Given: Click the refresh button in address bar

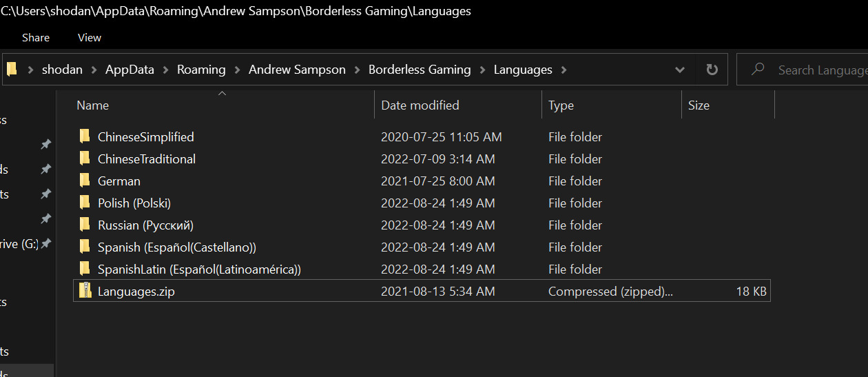Looking at the screenshot, I should point(712,70).
